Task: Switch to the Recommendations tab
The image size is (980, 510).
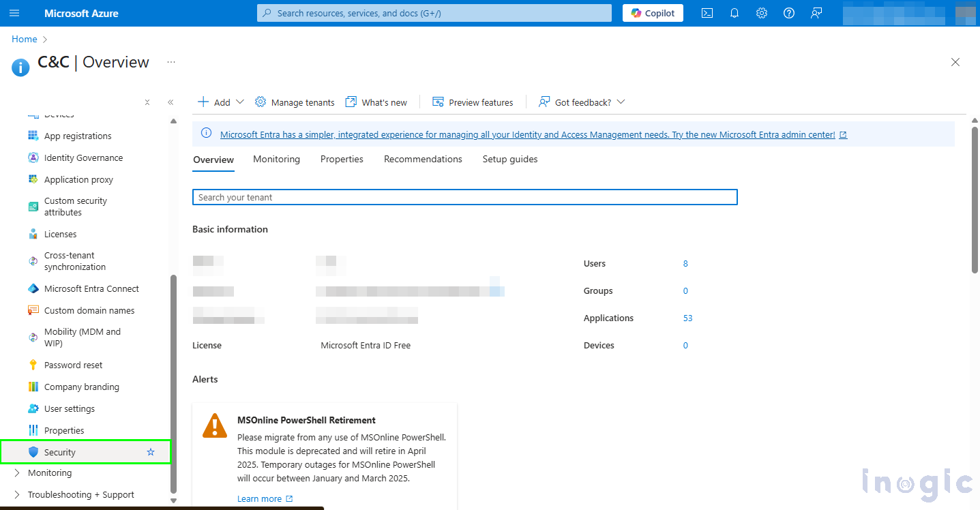Action: coord(423,159)
